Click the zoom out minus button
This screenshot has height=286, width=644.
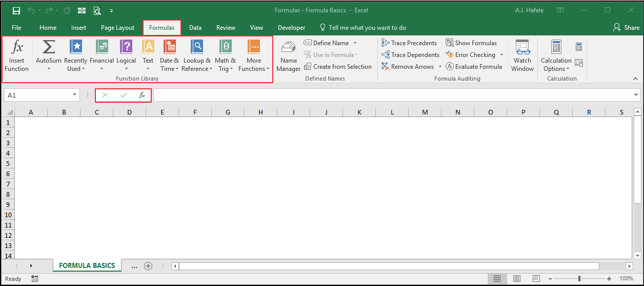coord(550,279)
